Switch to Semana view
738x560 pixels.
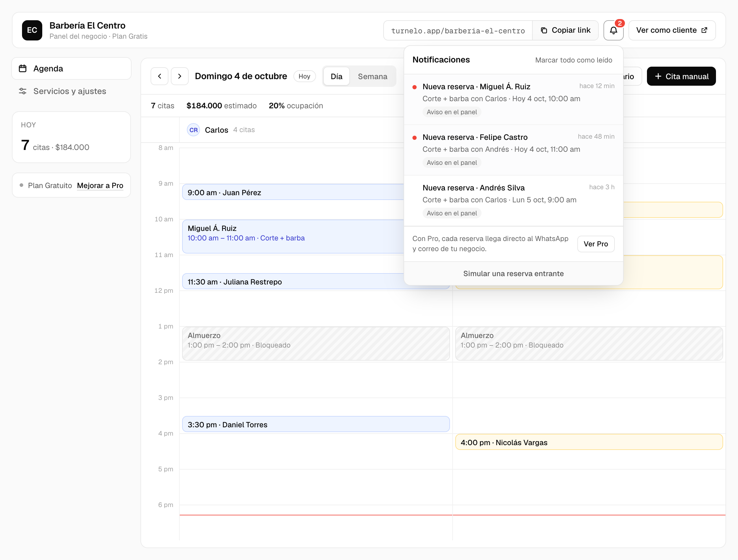click(372, 76)
